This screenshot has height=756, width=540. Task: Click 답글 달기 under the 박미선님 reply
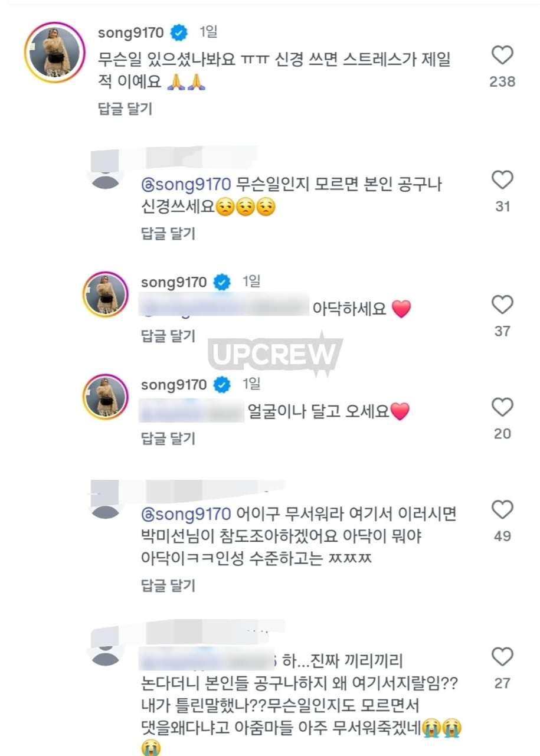168,585
